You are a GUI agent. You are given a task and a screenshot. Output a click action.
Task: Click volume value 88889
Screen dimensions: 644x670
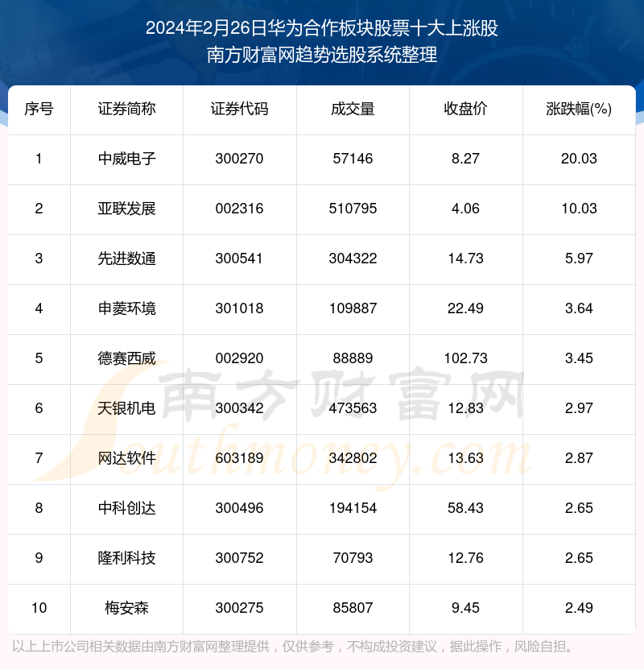tap(353, 358)
